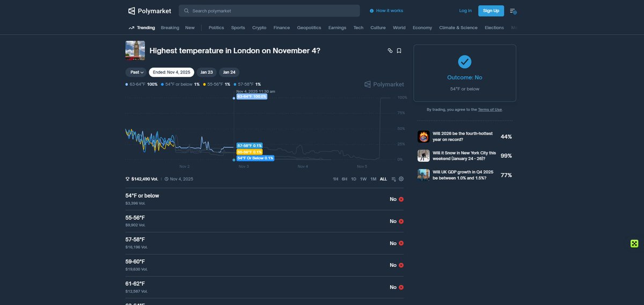Click the red X icon for 57-58°F row
Image resolution: width=644 pixels, height=305 pixels.
click(x=401, y=243)
